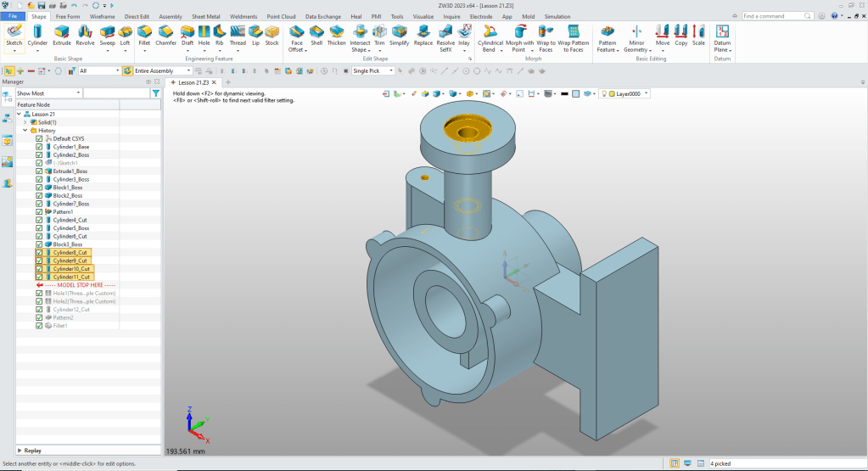Uncheck the Cylinder1_Base feature checkbox

(39, 147)
